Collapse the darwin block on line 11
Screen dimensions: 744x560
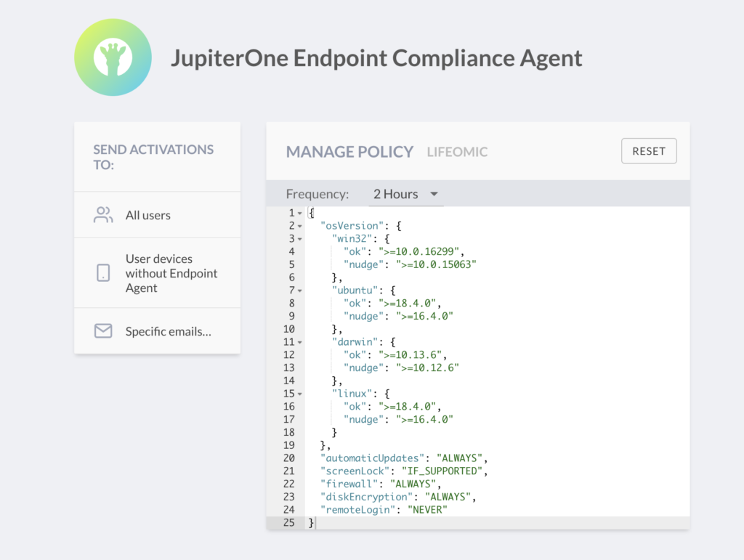[300, 342]
